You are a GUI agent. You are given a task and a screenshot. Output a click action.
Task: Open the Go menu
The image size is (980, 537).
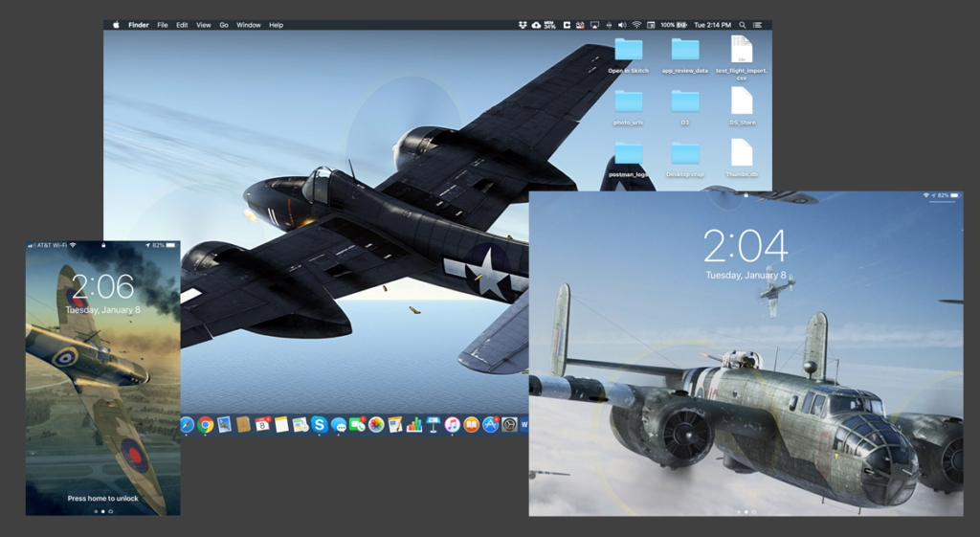tap(224, 25)
